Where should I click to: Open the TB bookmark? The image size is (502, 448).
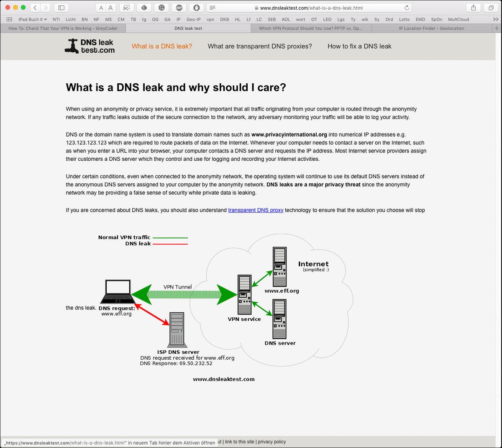point(133,19)
